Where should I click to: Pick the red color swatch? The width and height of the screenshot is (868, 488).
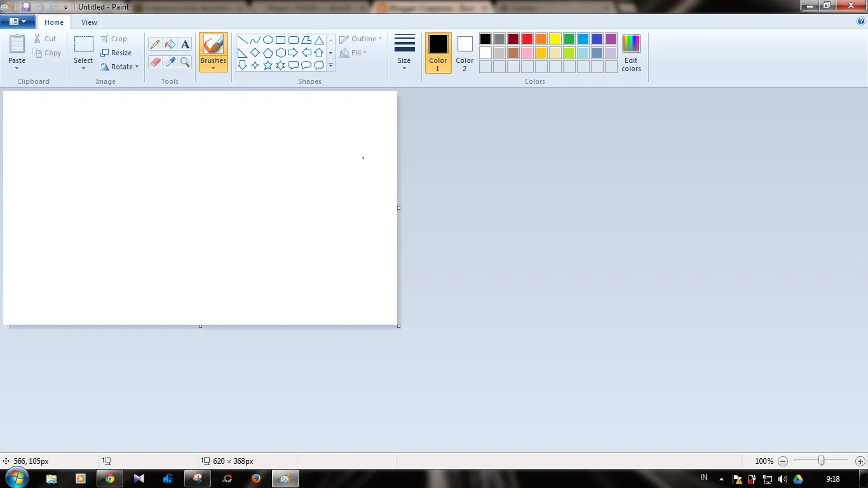point(527,39)
